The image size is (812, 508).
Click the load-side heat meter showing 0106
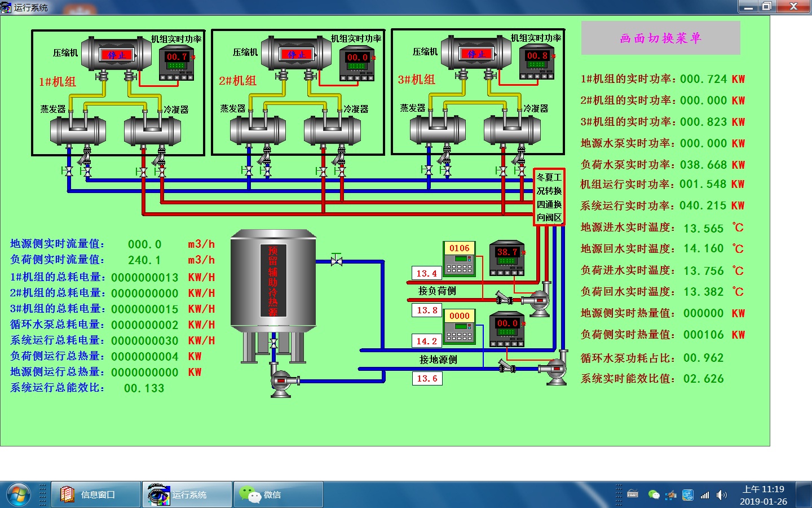[460, 259]
